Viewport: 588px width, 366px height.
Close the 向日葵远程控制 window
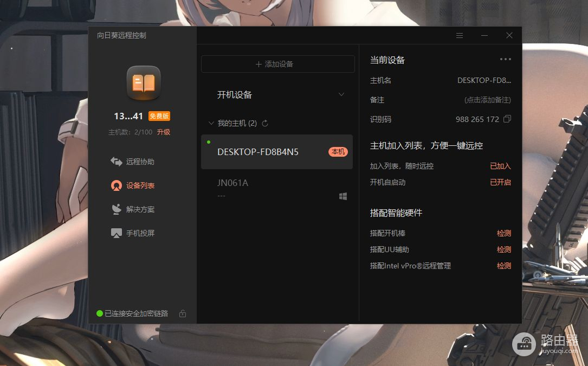tap(509, 35)
